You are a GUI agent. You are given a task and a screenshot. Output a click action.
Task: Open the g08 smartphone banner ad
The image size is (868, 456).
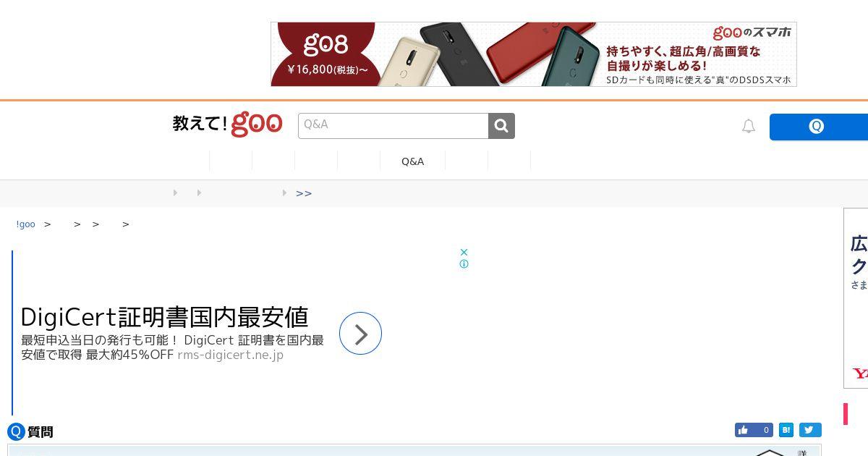(x=534, y=54)
